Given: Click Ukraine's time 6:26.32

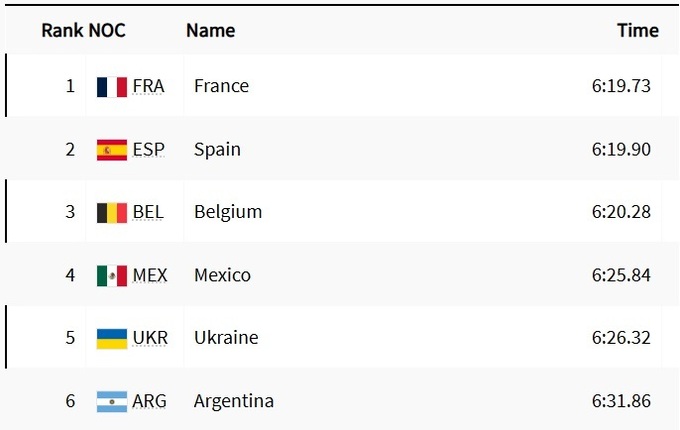Looking at the screenshot, I should pos(621,338).
